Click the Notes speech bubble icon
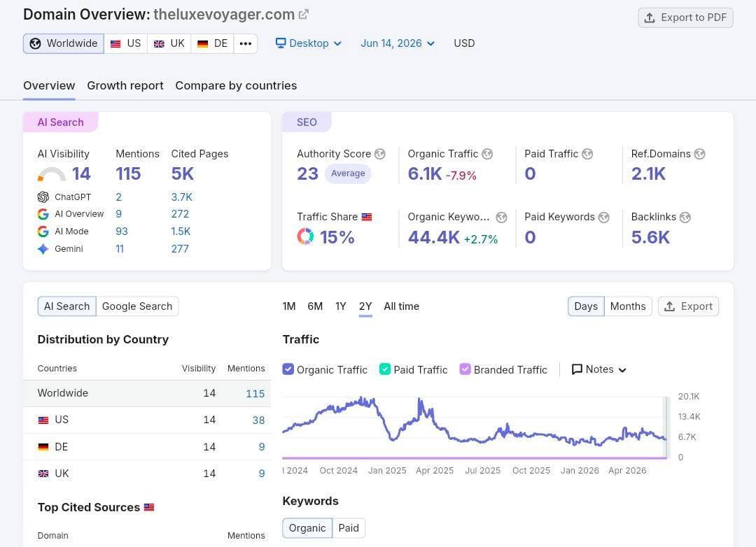The height and width of the screenshot is (547, 756). coord(577,369)
